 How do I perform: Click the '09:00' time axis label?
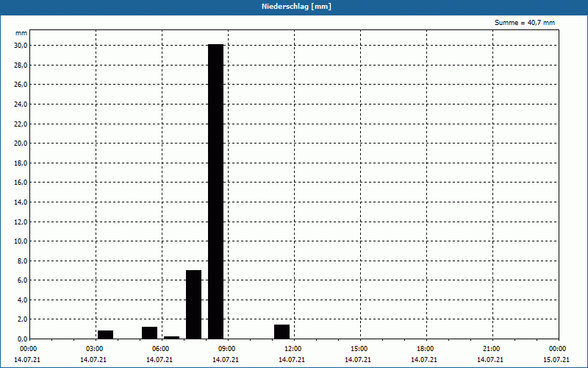(227, 349)
